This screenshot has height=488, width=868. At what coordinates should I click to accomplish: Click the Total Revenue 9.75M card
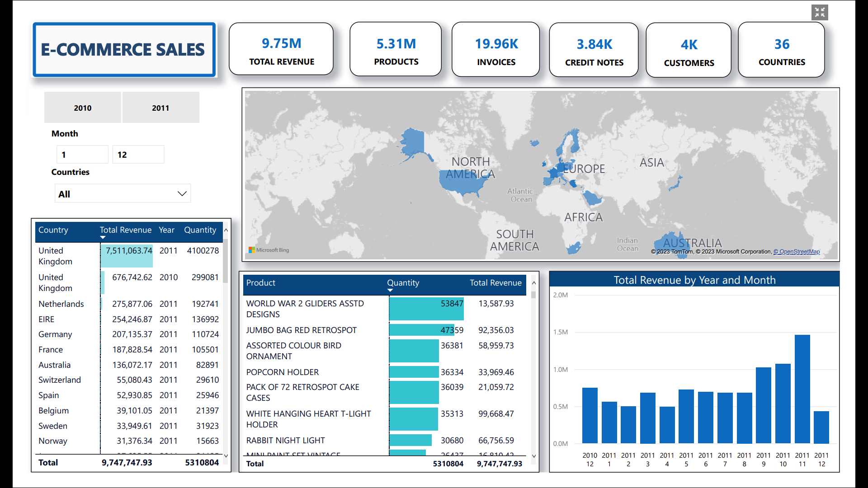click(281, 50)
